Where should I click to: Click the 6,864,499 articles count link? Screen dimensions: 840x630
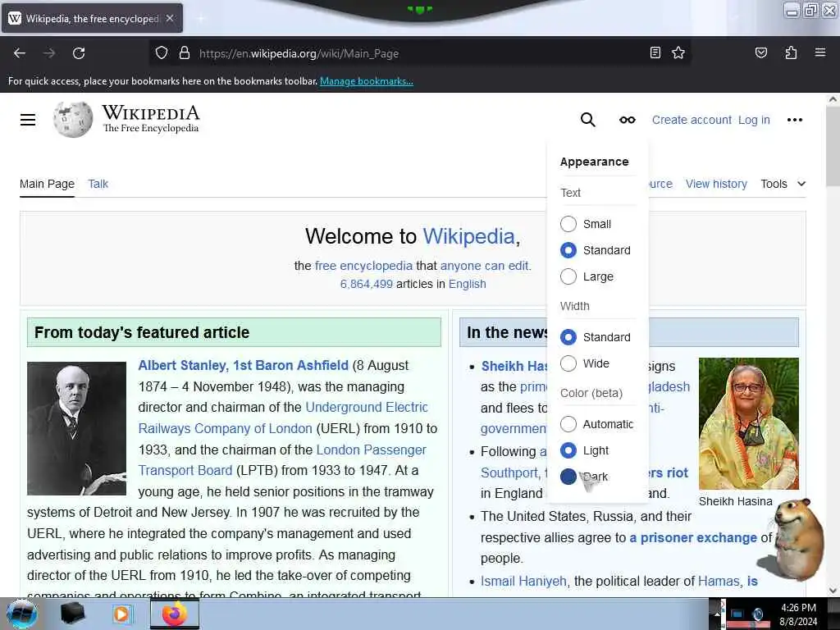(367, 284)
